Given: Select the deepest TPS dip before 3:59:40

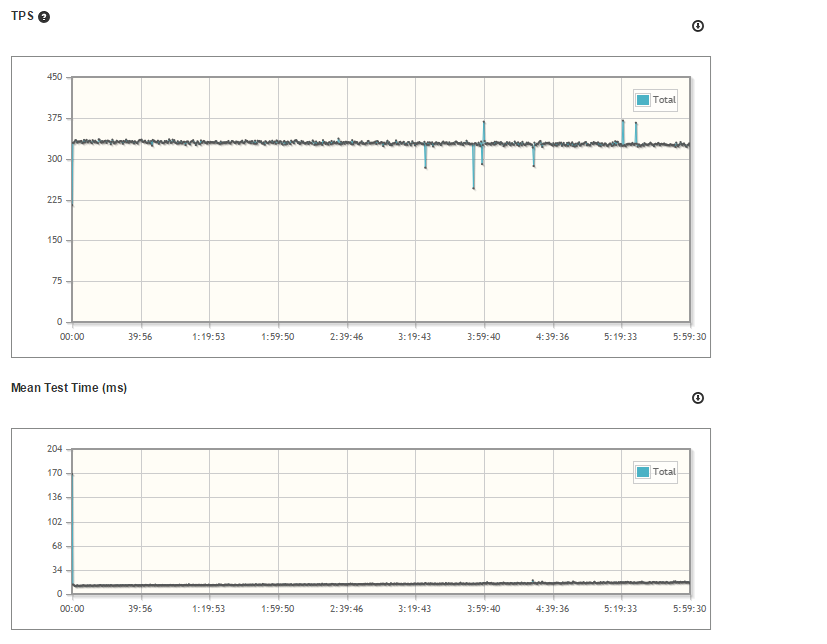Looking at the screenshot, I should pos(473,187).
